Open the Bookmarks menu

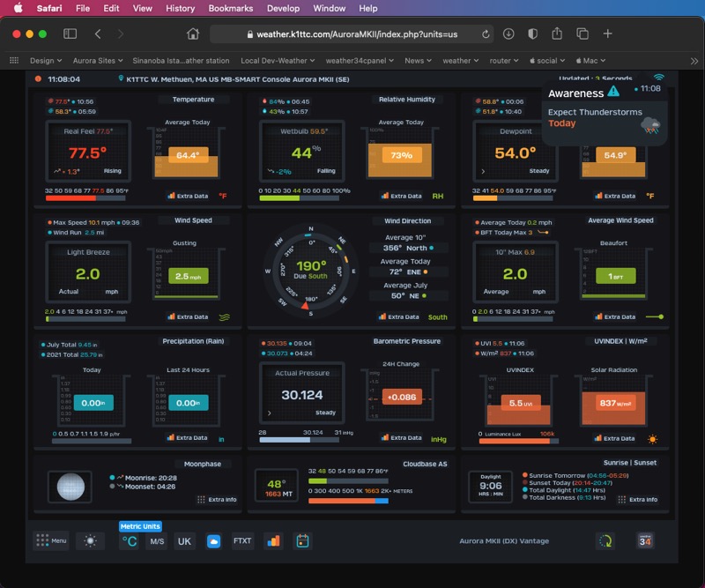pyautogui.click(x=231, y=8)
